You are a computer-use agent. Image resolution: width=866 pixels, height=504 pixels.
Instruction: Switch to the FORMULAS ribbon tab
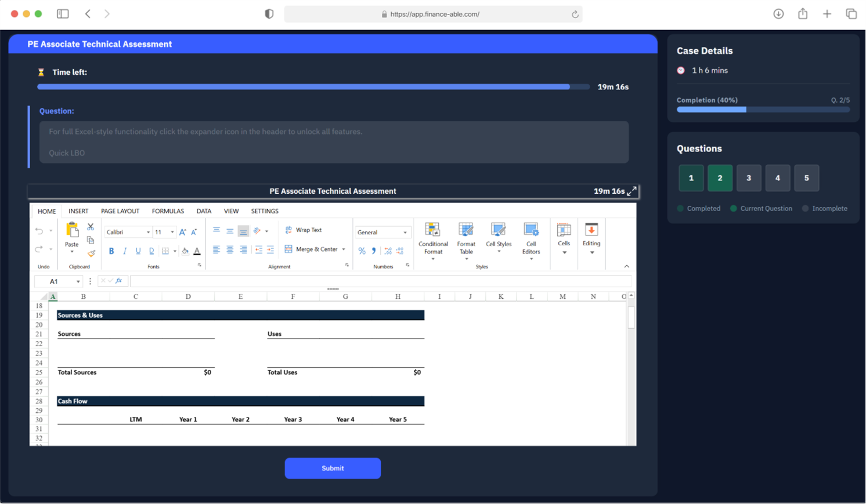pos(168,211)
